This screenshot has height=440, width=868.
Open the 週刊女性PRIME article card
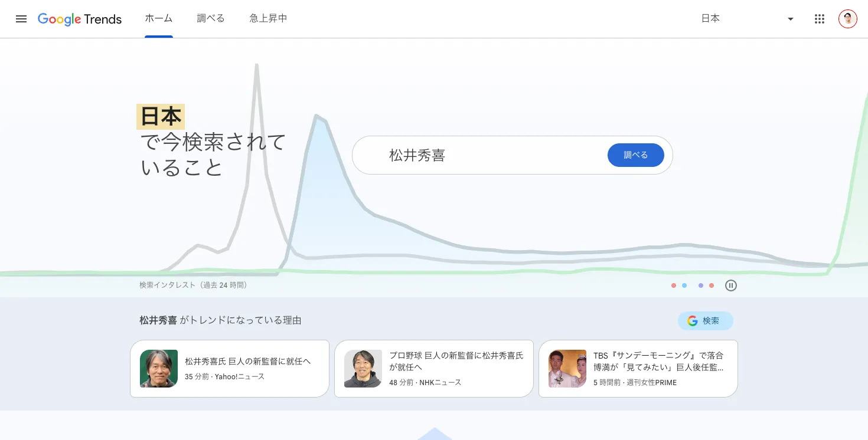click(638, 369)
